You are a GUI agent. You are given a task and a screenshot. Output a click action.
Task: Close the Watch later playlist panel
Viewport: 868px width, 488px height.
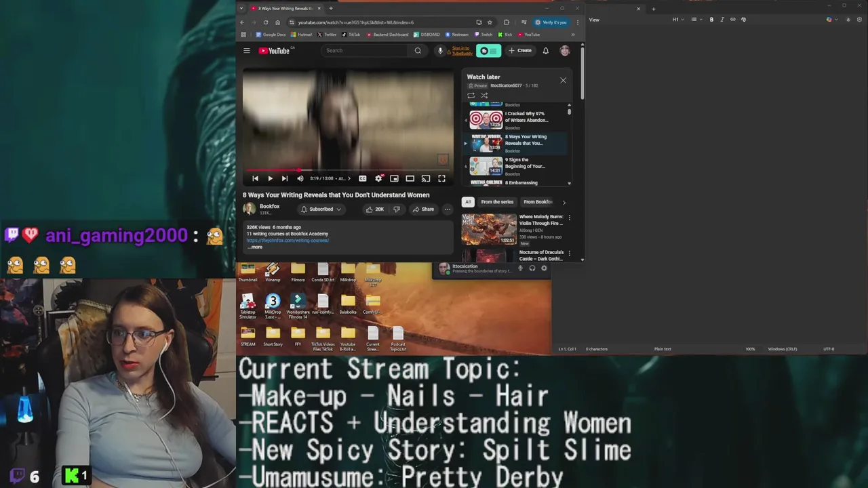(x=563, y=80)
